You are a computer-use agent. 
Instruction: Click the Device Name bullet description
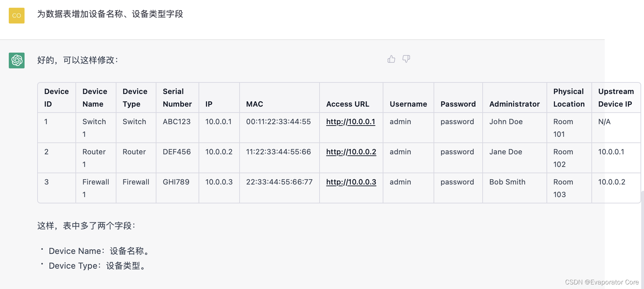100,251
